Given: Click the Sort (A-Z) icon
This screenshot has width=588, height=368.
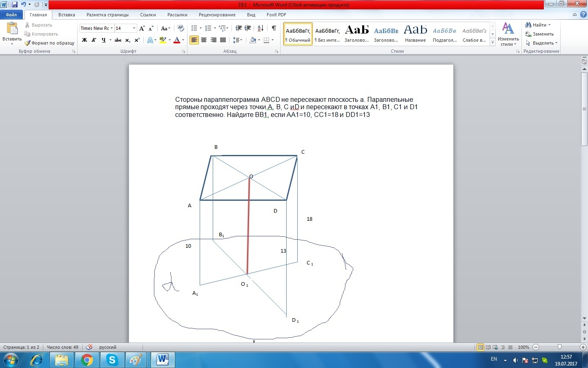Looking at the screenshot, I should click(261, 28).
